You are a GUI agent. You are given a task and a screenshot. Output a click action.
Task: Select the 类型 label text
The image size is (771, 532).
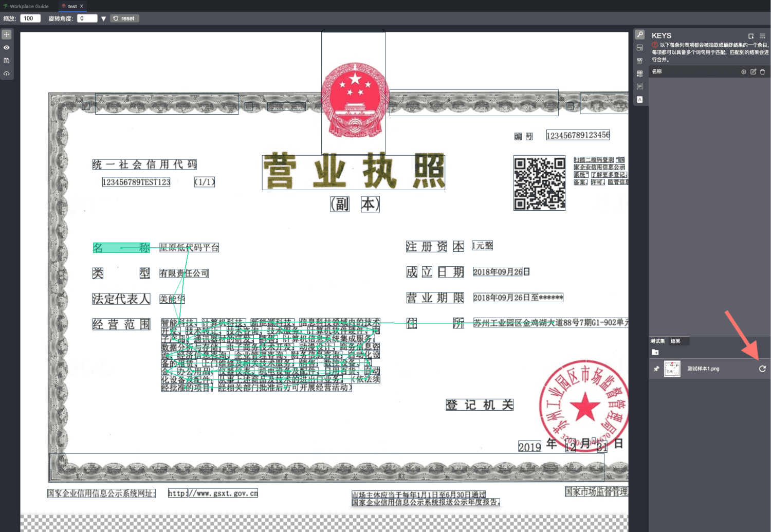click(121, 273)
